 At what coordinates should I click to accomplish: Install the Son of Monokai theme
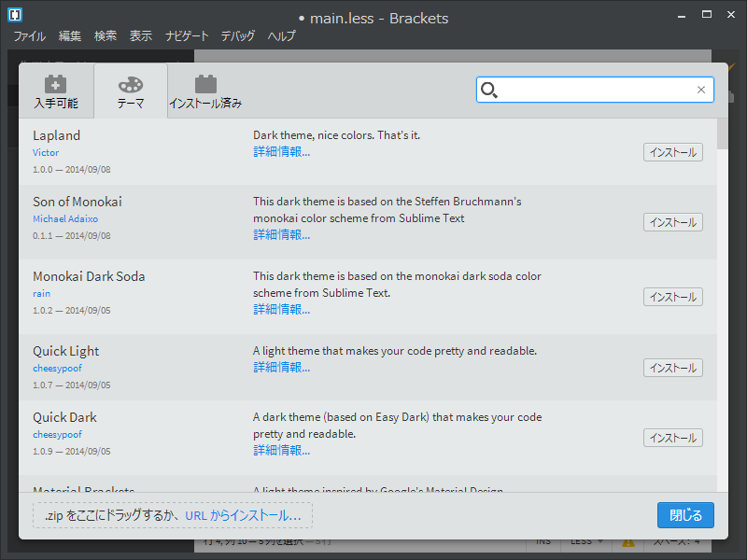pyautogui.click(x=672, y=222)
